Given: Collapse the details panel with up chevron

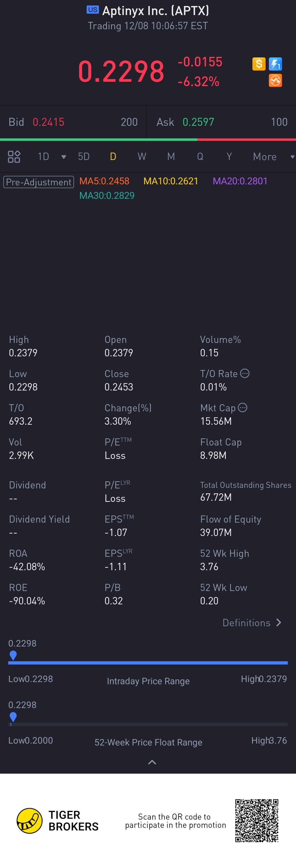Looking at the screenshot, I should pyautogui.click(x=152, y=762).
